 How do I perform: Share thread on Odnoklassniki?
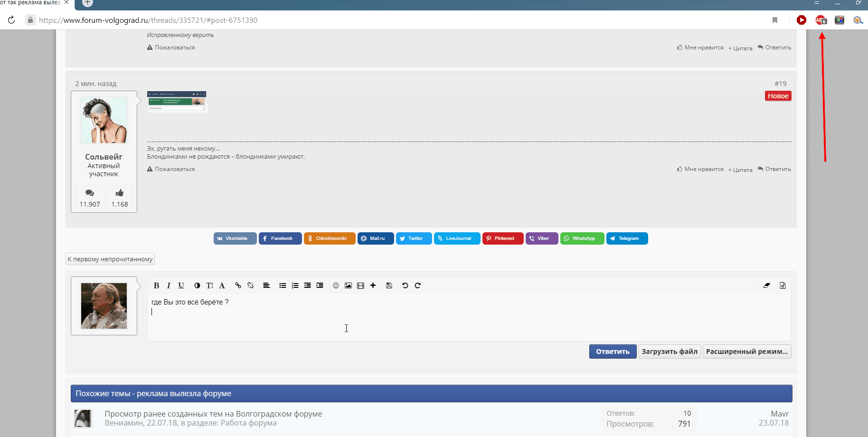coord(330,238)
